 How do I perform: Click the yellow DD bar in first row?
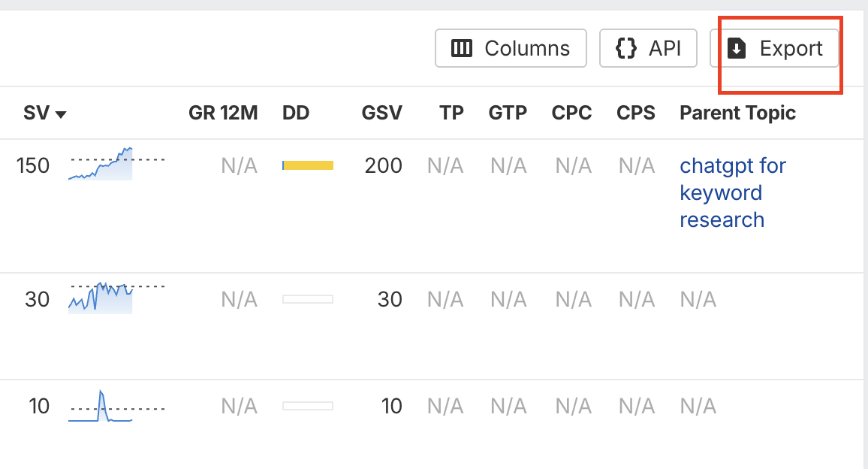coord(308,165)
